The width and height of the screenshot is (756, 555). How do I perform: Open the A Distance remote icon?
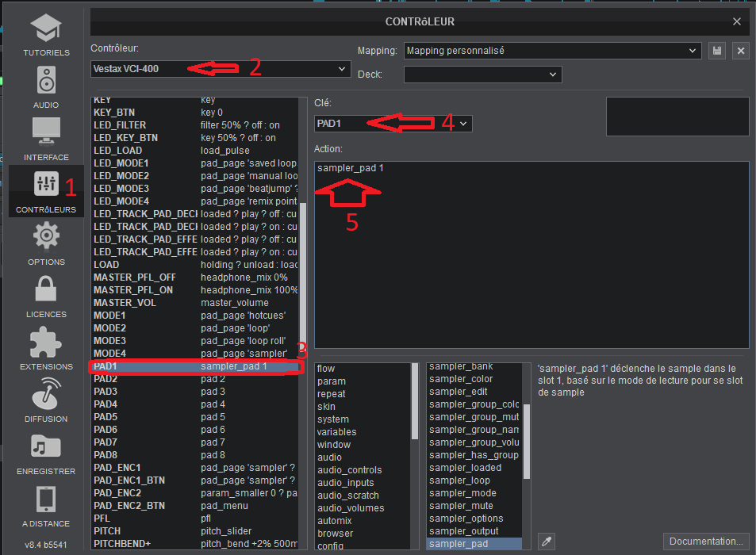46,499
